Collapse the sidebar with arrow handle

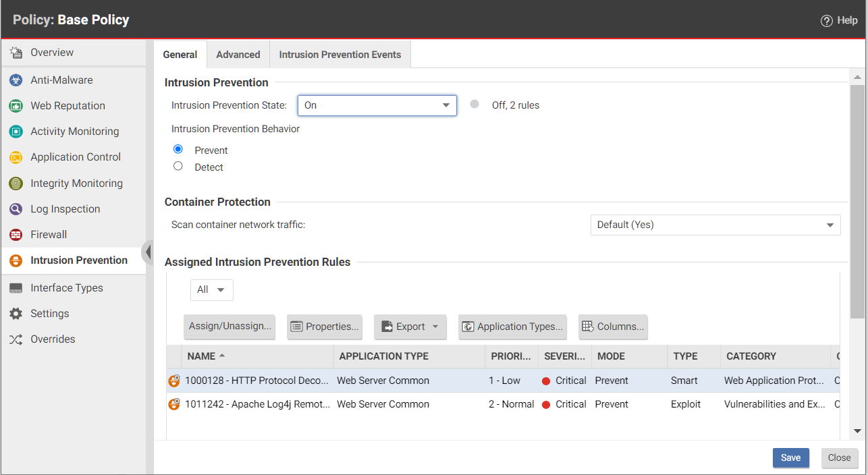click(x=148, y=252)
